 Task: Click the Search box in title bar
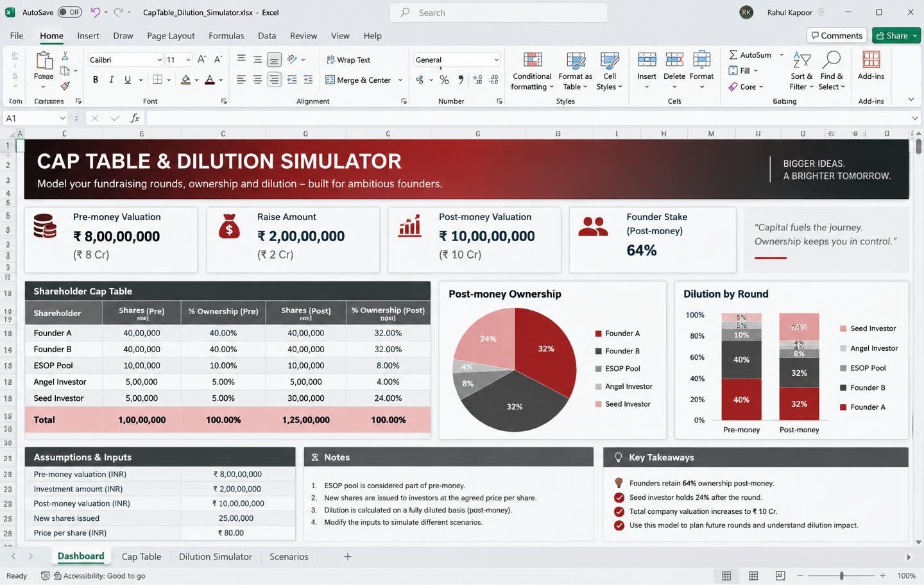[499, 12]
